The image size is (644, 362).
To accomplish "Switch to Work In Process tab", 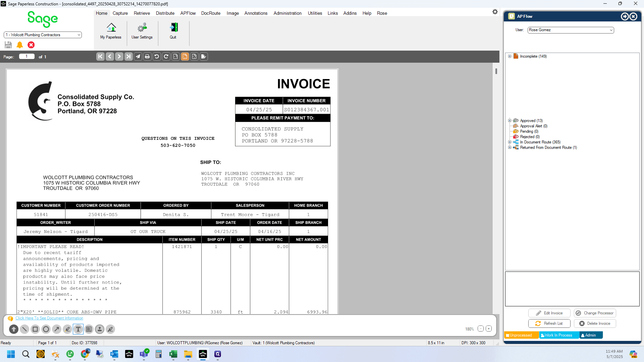I will (x=559, y=335).
